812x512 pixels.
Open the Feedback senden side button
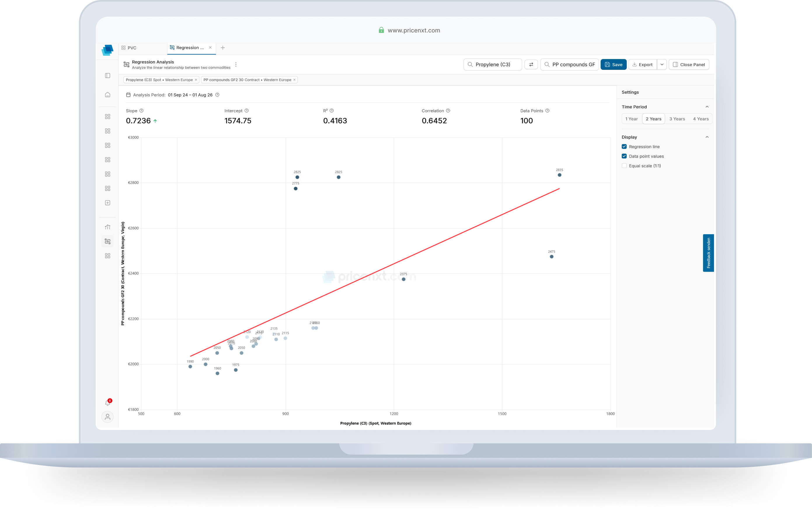(708, 253)
